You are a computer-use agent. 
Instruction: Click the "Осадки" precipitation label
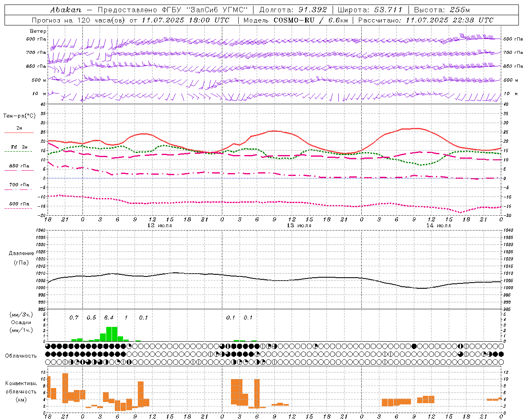21,322
